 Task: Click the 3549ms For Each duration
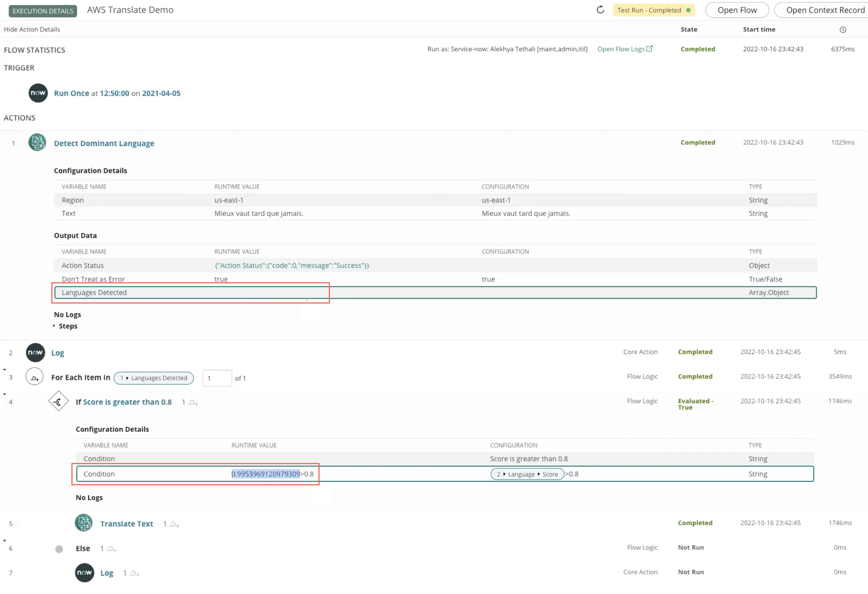pos(840,376)
